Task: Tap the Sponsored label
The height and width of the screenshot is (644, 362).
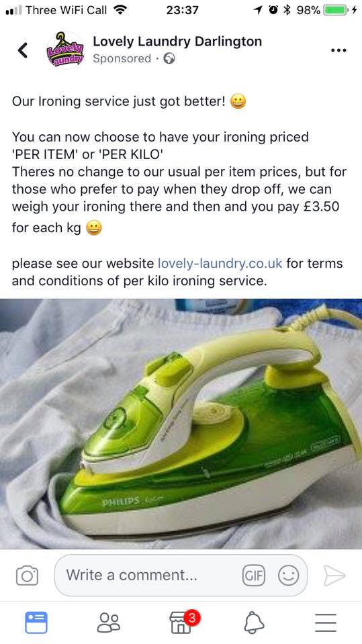Action: coord(122,59)
